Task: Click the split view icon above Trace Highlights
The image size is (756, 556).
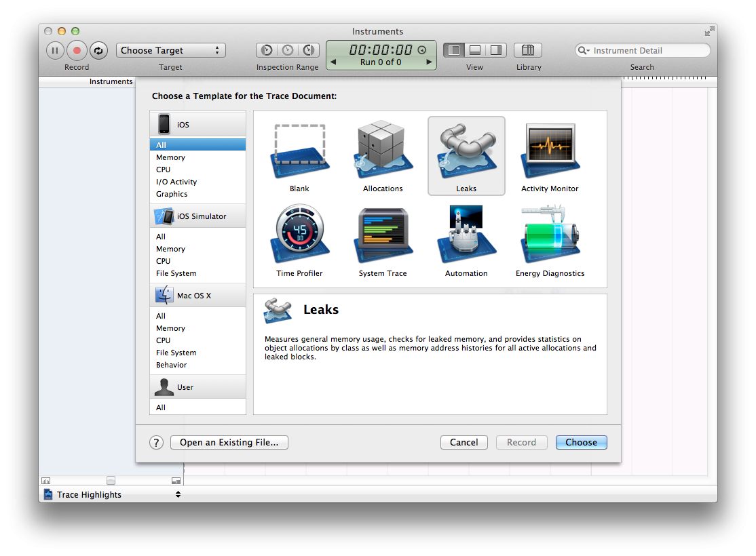Action: coord(176,481)
